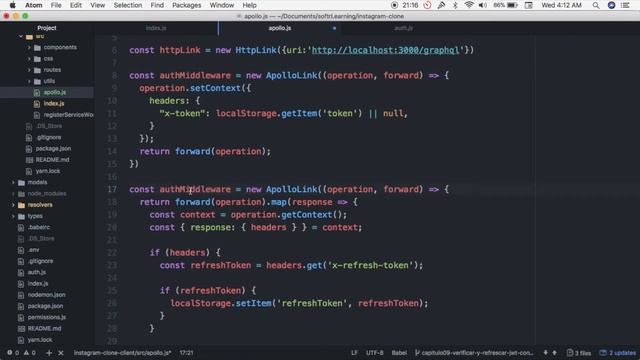Expand the node_modules folder chevron
640x360 pixels.
click(x=13, y=194)
